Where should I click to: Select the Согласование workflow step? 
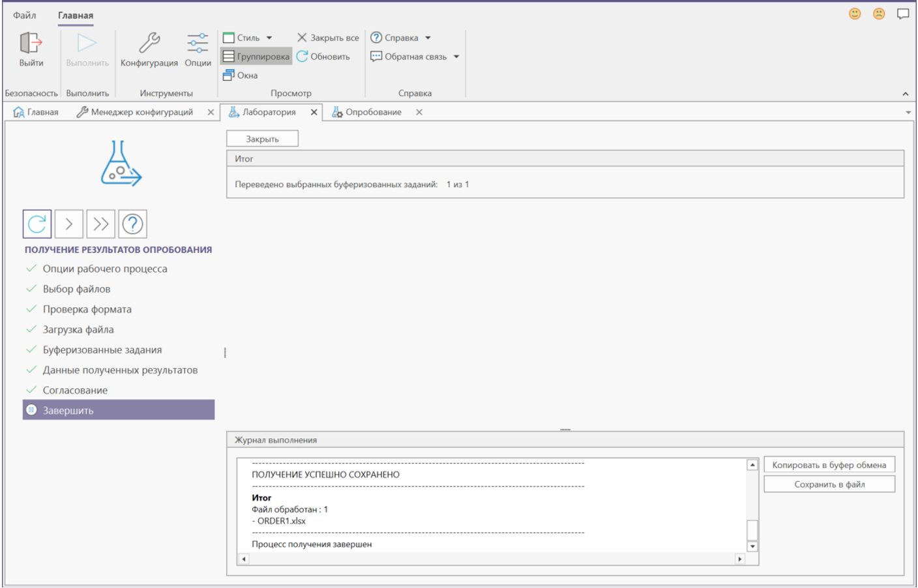75,390
